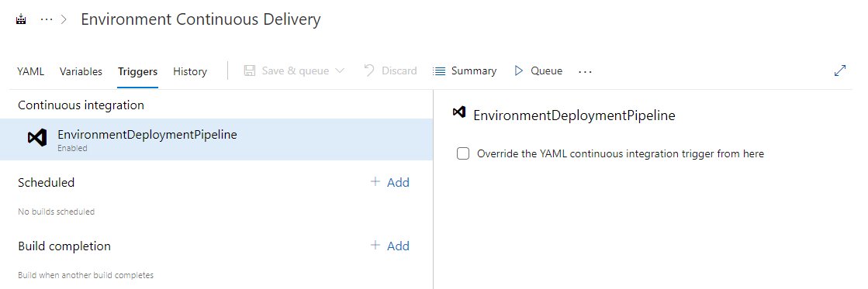
Task: Toggle full screen expand icon
Action: [x=840, y=71]
